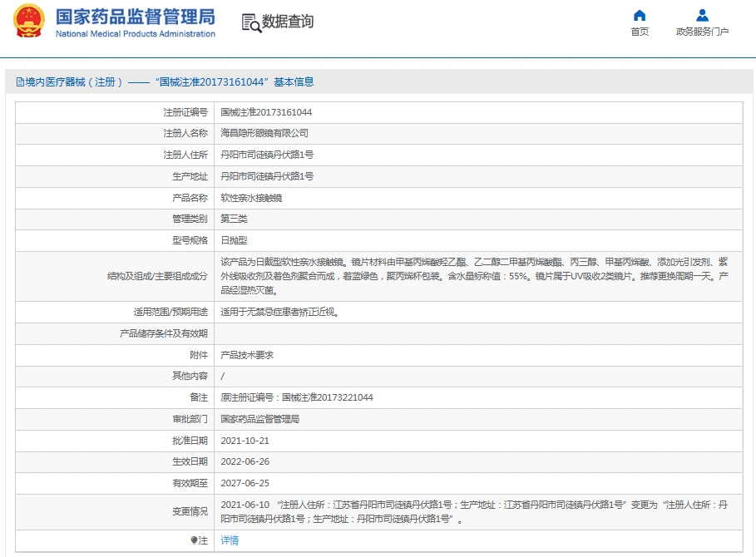Click the paragraph starting 该产品为日戴型软性亲水接触镜
Image resolution: width=756 pixels, height=557 pixels.
tap(474, 276)
